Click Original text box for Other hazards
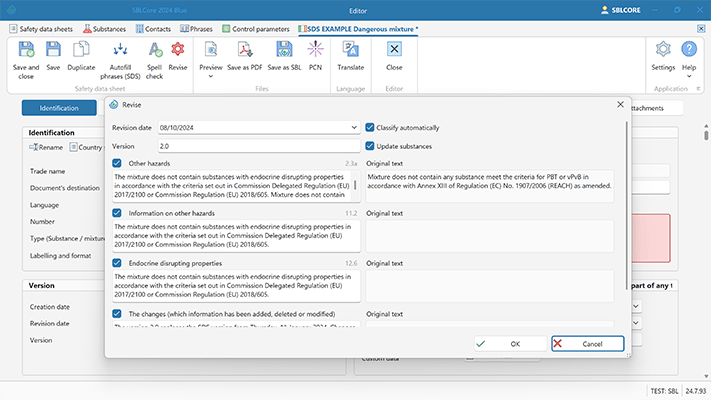This screenshot has height=400, width=711. (x=490, y=186)
